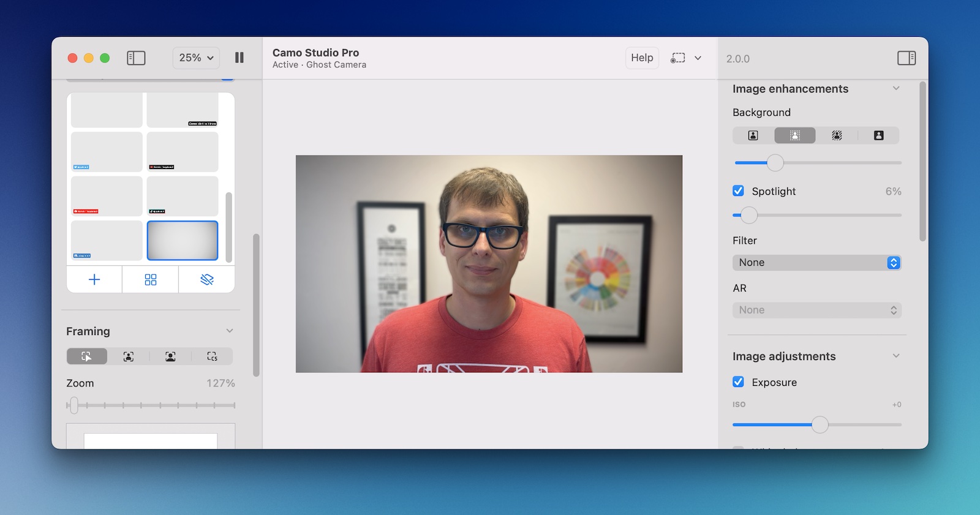Screen dimensions: 980x515
Task: Select overlay thumbnail with red label tag
Action: click(107, 196)
